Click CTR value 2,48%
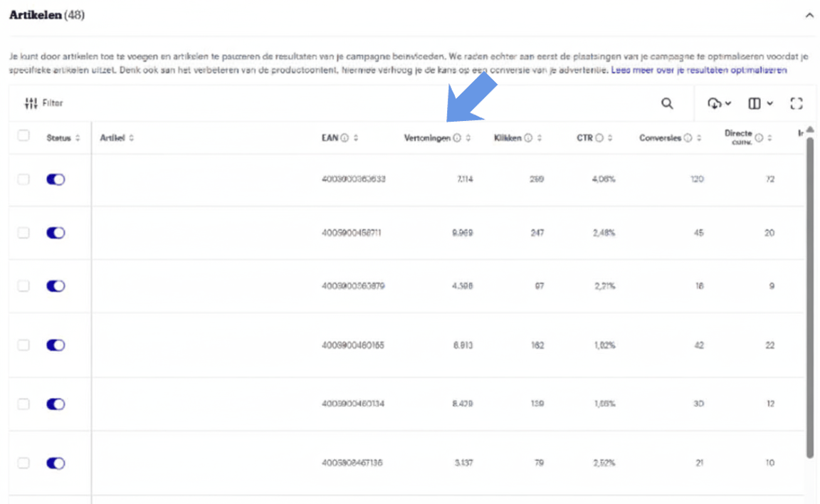 (604, 233)
